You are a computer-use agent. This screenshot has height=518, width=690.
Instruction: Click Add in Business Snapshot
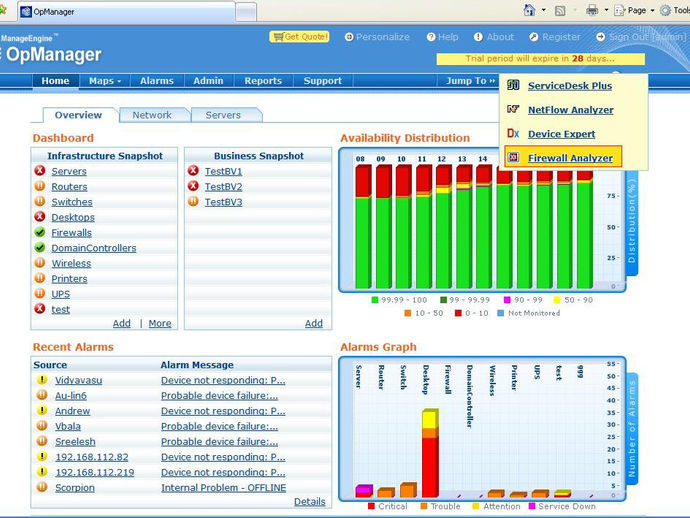pyautogui.click(x=314, y=323)
